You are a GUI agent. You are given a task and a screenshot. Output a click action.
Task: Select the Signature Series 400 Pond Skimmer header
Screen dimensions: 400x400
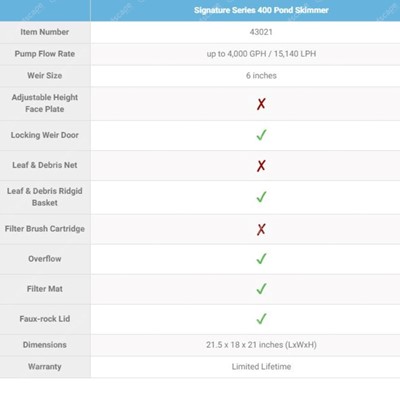261,10
